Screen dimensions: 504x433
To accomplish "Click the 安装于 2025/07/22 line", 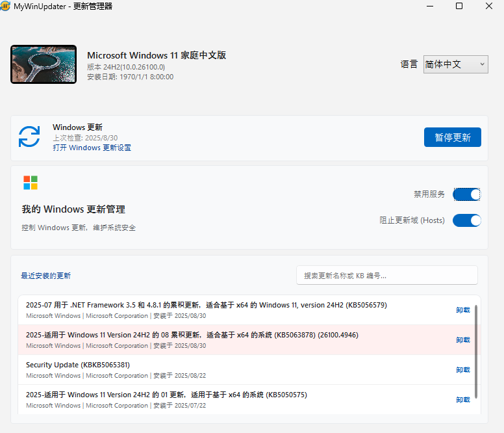I will (116, 405).
